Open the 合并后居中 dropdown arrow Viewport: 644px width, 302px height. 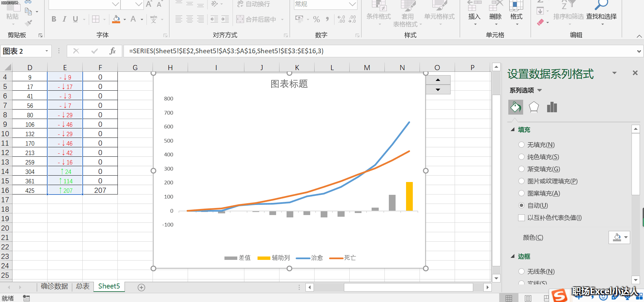point(282,19)
